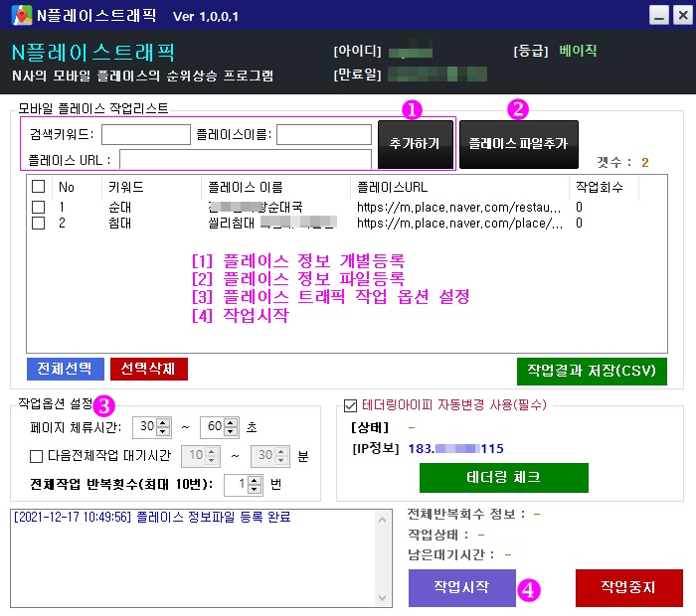This screenshot has height=616, width=696.
Task: Select the 순대 keyword cell
Action: point(120,207)
